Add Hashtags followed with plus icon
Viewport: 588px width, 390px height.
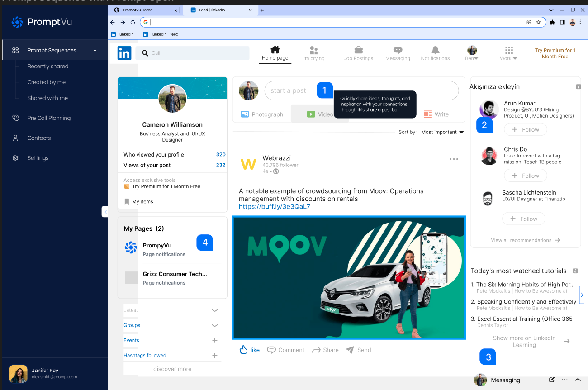215,356
